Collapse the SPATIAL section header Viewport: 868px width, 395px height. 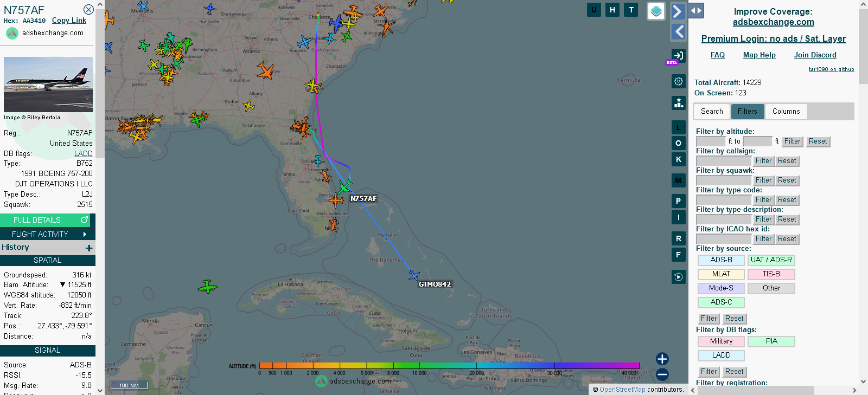[48, 260]
